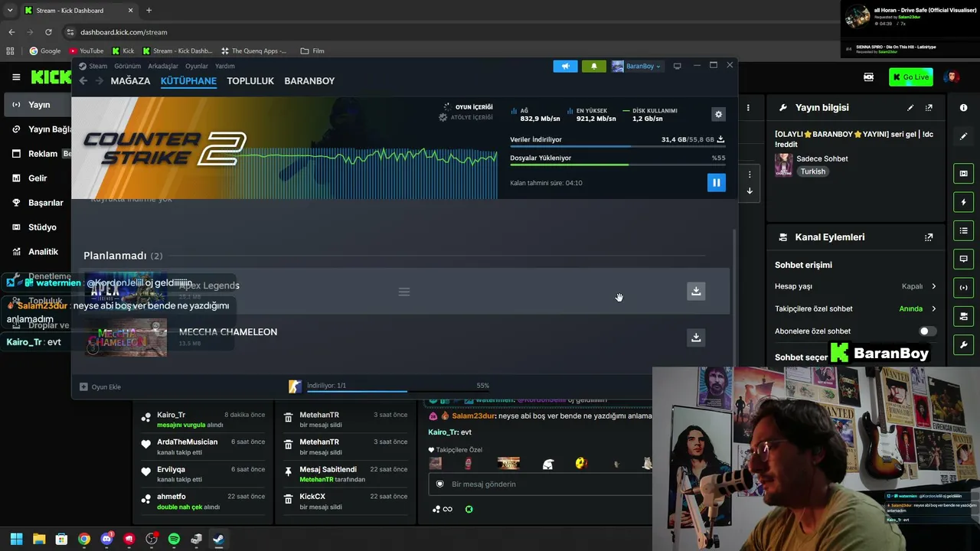Viewport: 980px width, 551px height.
Task: Open OBS Studio from the taskbar
Action: 152,539
